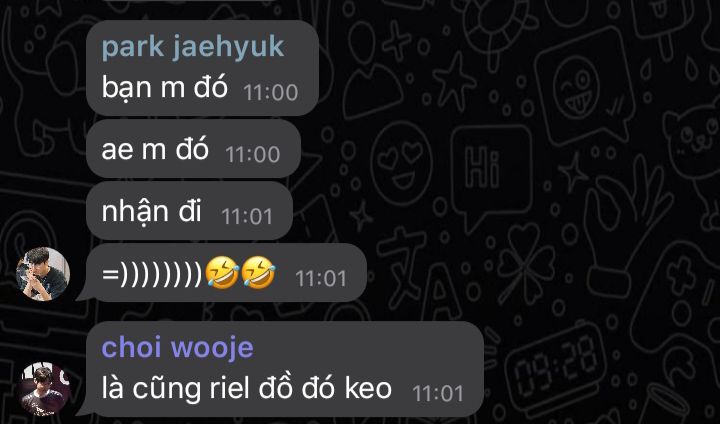Image resolution: width=720 pixels, height=424 pixels.
Task: Open choi wooje's profile photo avatar
Action: tap(45, 389)
